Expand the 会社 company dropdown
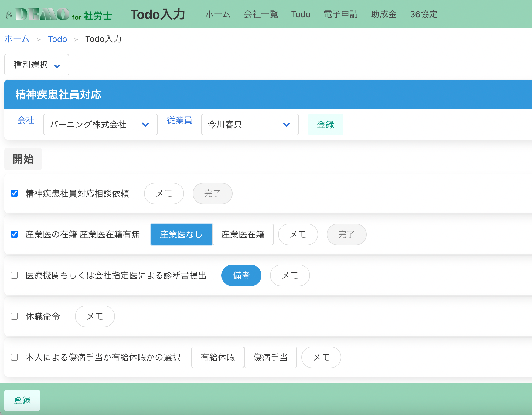This screenshot has width=532, height=415. (x=100, y=124)
